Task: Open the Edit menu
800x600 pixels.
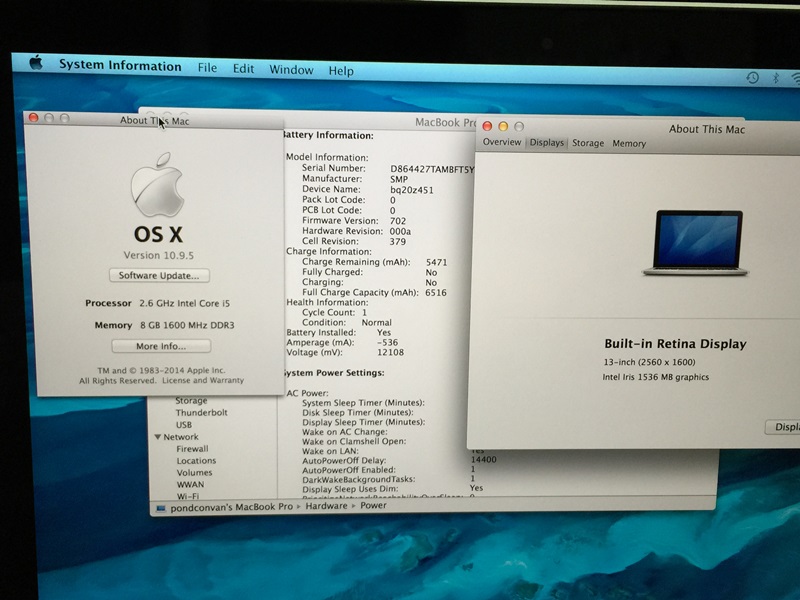Action: 243,69
